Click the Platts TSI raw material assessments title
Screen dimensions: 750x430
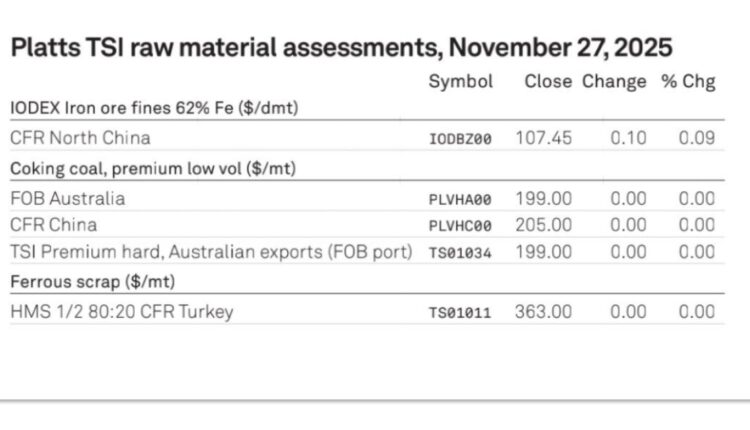tap(341, 47)
